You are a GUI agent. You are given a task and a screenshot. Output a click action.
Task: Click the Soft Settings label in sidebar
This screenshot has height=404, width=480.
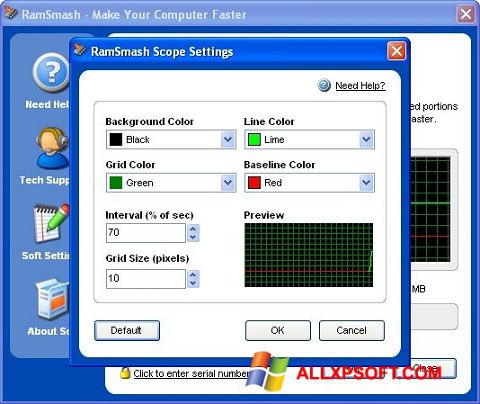tap(46, 256)
